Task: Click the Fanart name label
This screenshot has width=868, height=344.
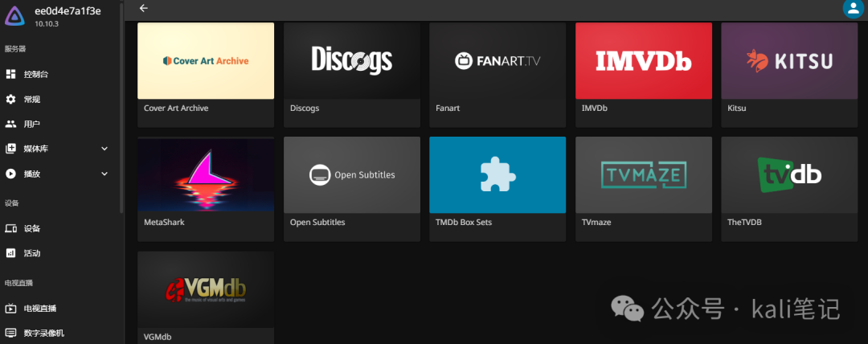Action: point(448,109)
